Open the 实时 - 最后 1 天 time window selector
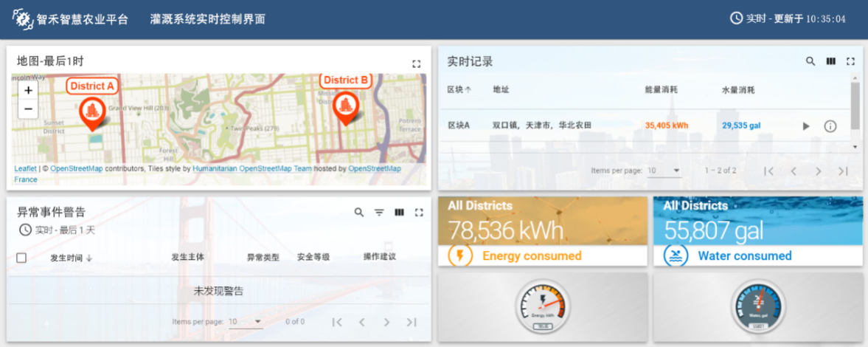The height and width of the screenshot is (347, 868). tap(56, 230)
